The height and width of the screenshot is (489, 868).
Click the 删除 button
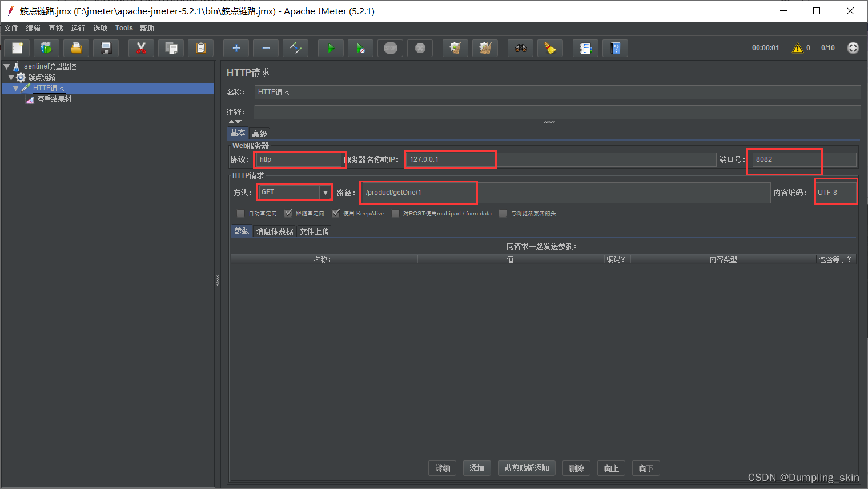click(577, 468)
